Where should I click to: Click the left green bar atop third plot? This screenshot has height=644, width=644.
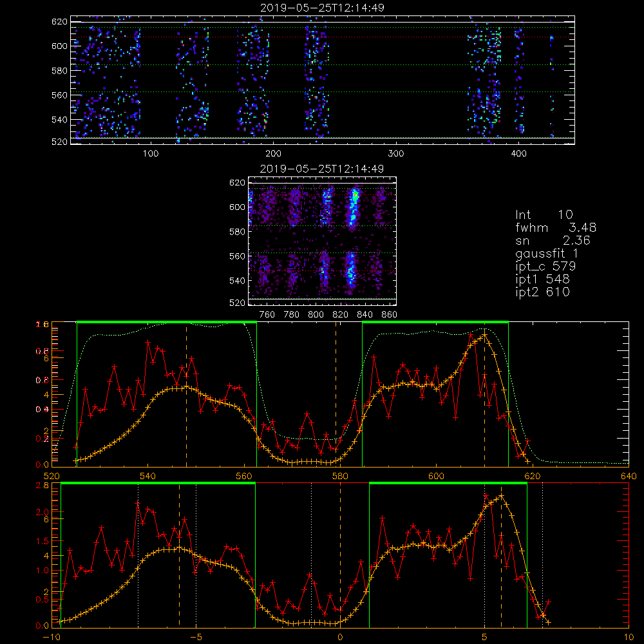167,323
